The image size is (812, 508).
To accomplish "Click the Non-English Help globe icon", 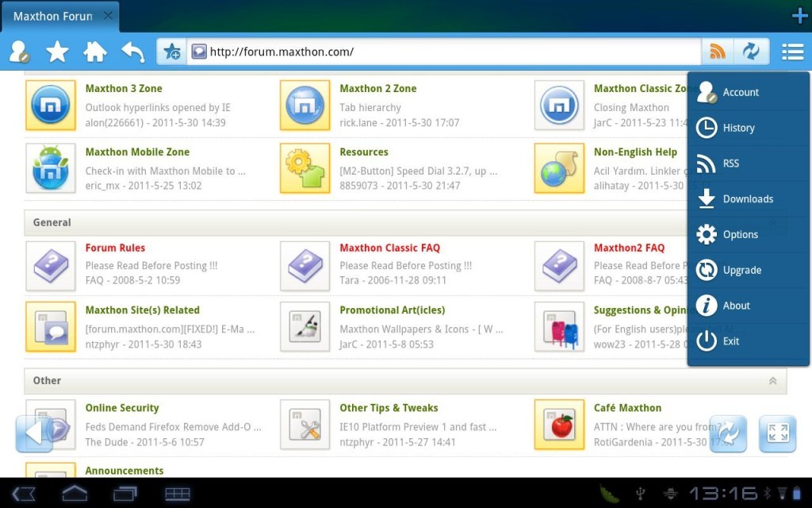I will click(559, 168).
